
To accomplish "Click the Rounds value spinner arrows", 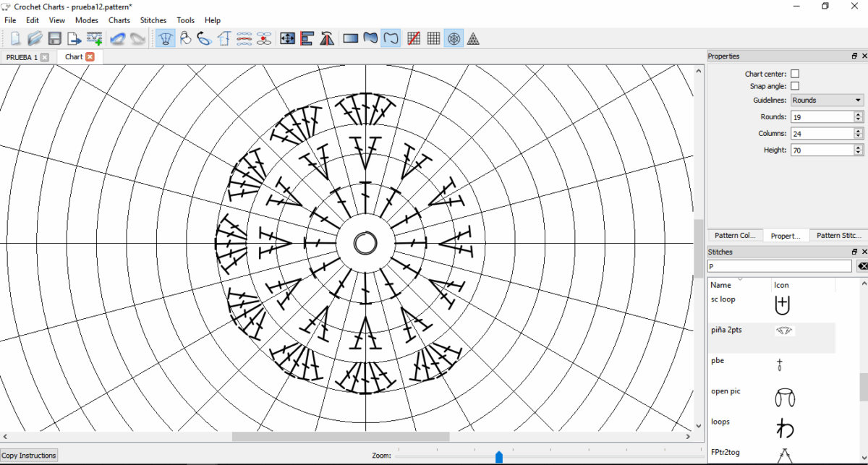I will coord(859,117).
